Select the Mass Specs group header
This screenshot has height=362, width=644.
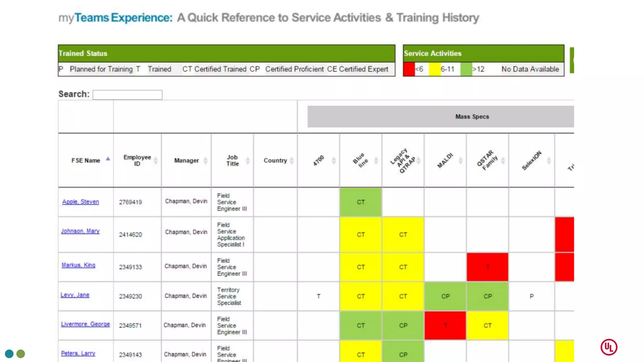click(472, 117)
